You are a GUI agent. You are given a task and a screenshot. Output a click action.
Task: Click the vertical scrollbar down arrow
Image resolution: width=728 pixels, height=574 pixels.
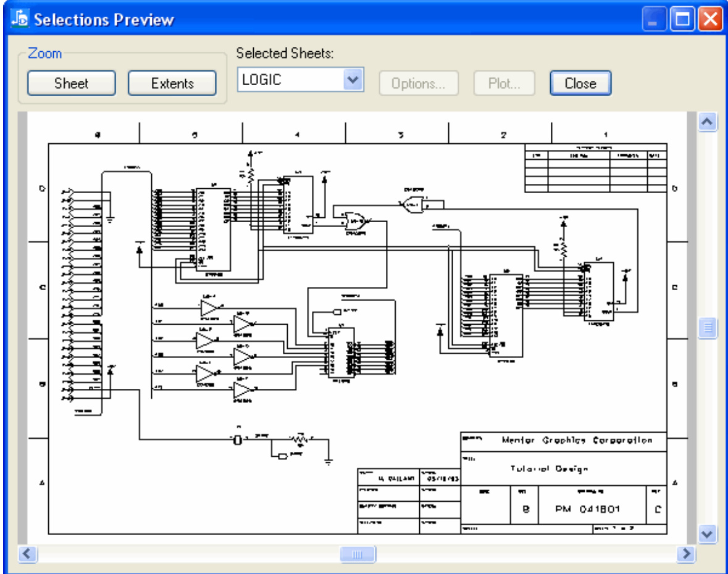[x=707, y=533]
